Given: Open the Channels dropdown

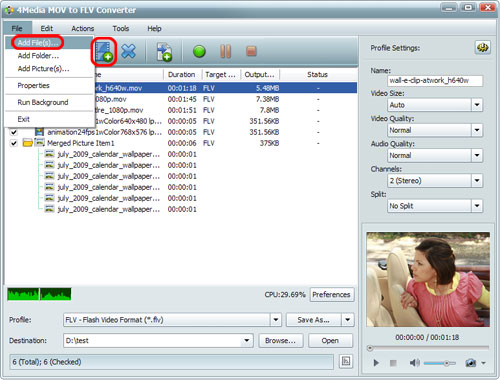Looking at the screenshot, I should point(477,181).
